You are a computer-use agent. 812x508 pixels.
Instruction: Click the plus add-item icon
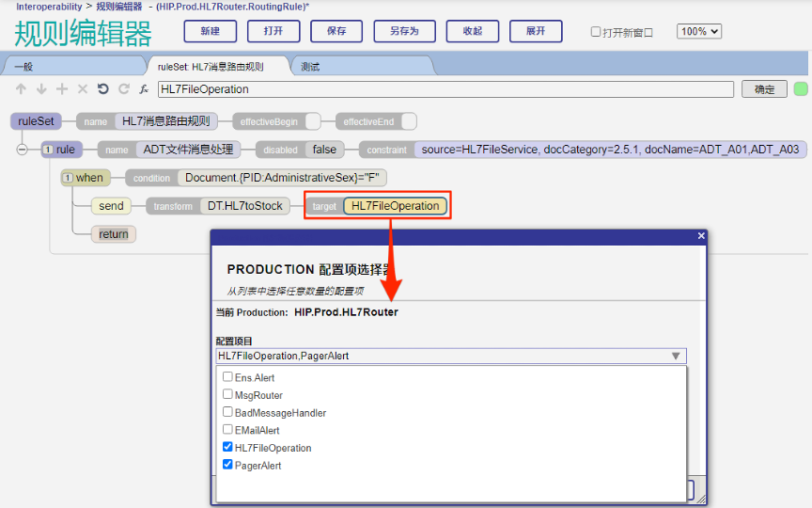pyautogui.click(x=62, y=89)
